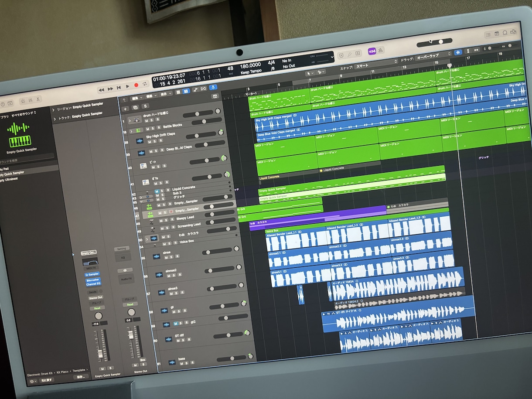Click the GT riff track volume slider
Viewport: 532px width, 399px height.
click(228, 335)
